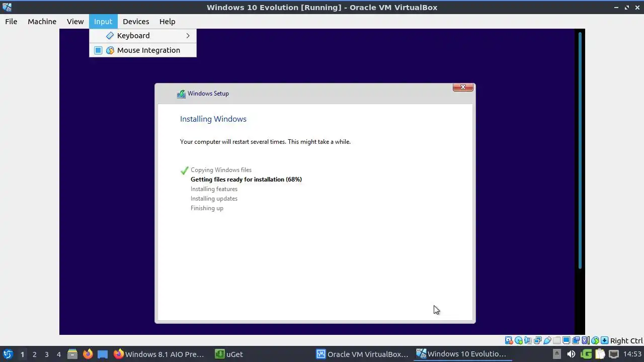
Task: Switch to Oracle VM VirtualBox Manager taskbar entry
Action: 362,354
